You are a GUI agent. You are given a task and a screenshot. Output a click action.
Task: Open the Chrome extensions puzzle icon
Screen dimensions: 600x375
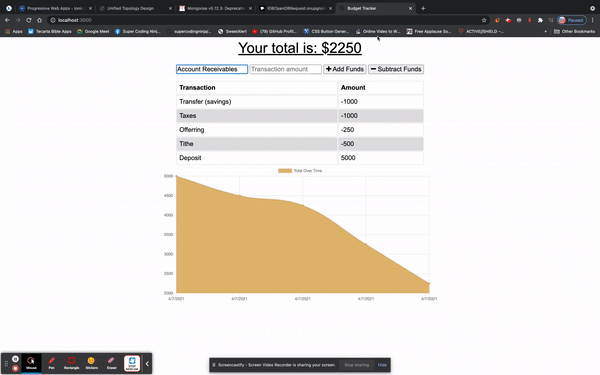[x=540, y=20]
